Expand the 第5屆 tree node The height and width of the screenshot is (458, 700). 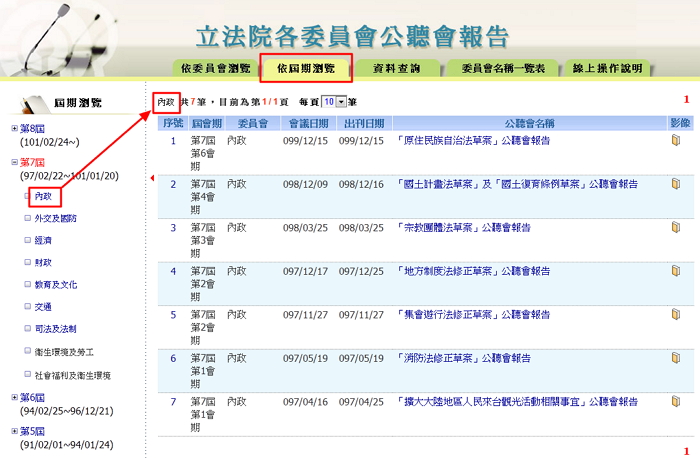tap(14, 431)
